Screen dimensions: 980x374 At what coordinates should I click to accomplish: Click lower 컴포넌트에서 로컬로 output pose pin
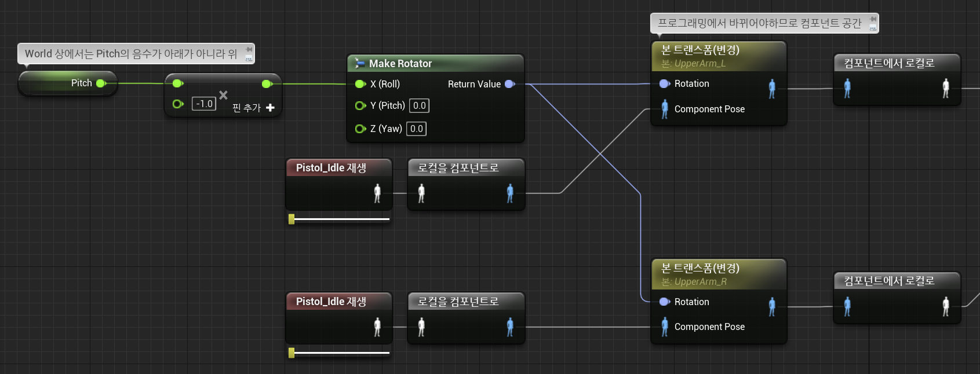pyautogui.click(x=946, y=306)
